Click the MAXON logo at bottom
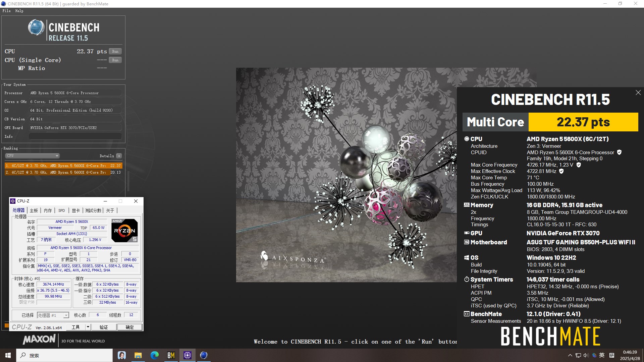The image size is (644, 362). 39,340
